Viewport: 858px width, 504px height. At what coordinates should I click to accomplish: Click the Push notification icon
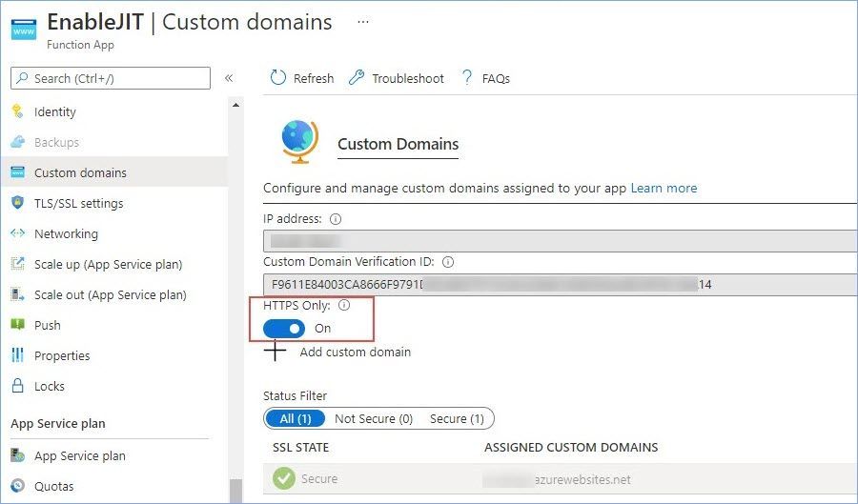(17, 325)
